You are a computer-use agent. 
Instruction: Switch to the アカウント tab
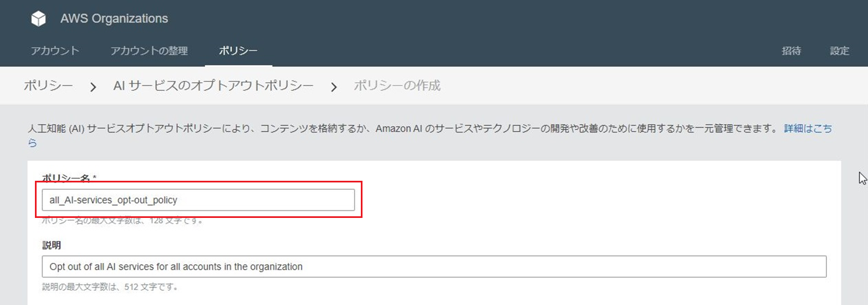coord(55,51)
